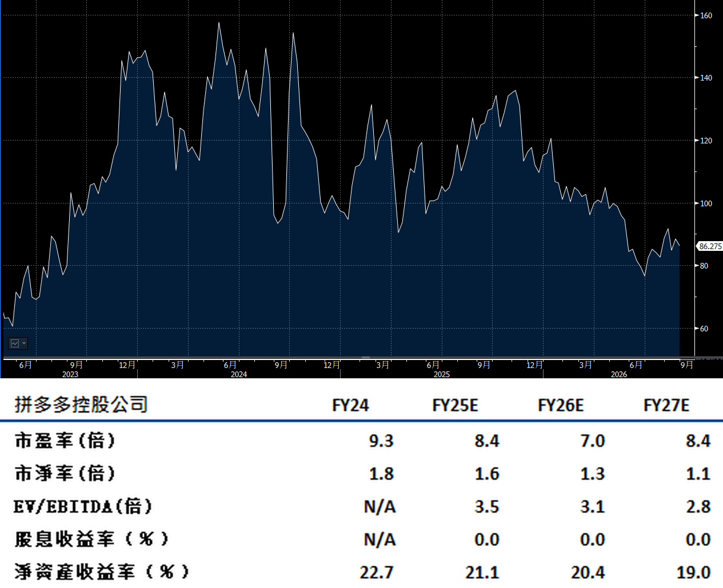Click the line chart type icon
This screenshot has width=723, height=588.
[x=15, y=343]
